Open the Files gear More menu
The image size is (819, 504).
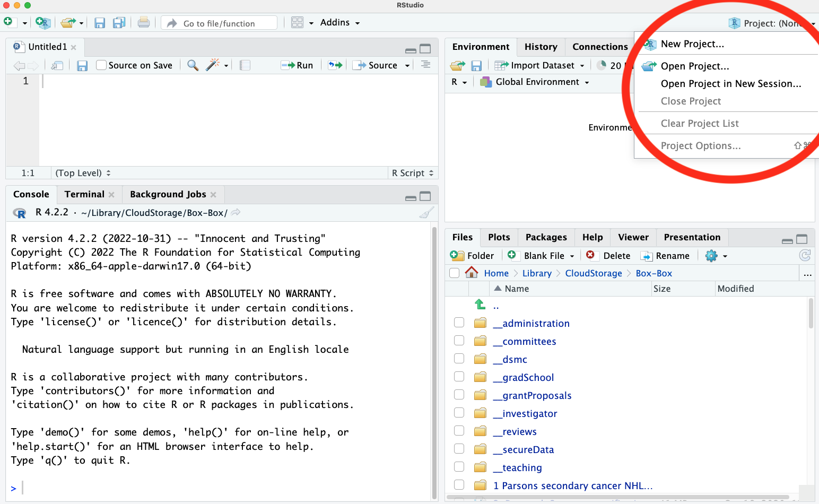(716, 256)
